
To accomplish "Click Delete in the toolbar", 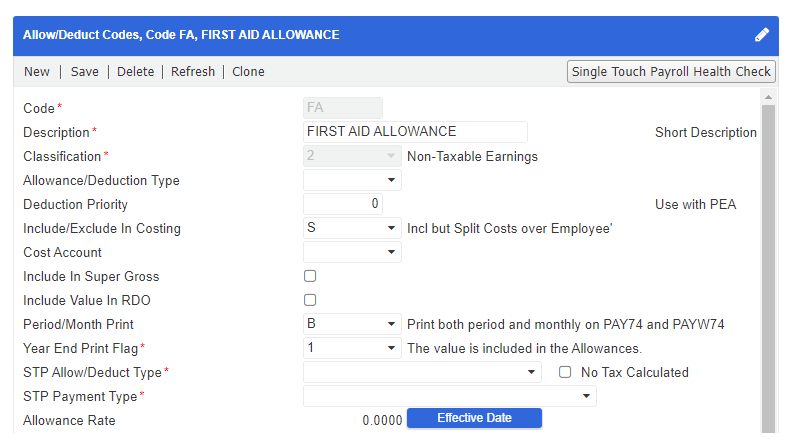I will coord(136,72).
